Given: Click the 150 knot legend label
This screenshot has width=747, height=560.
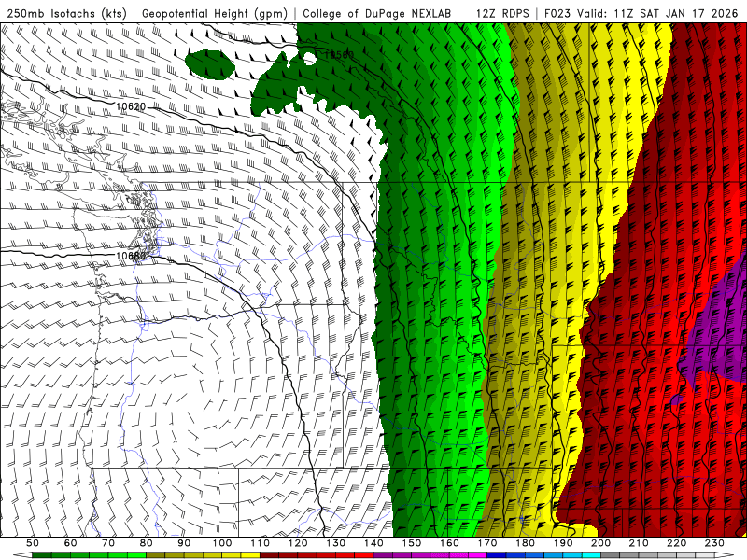Looking at the screenshot, I should coord(412,543).
